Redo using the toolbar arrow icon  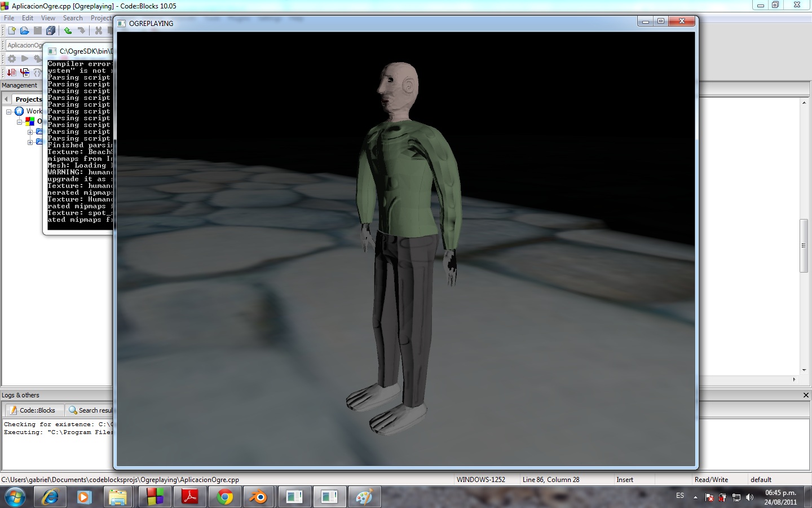point(82,30)
